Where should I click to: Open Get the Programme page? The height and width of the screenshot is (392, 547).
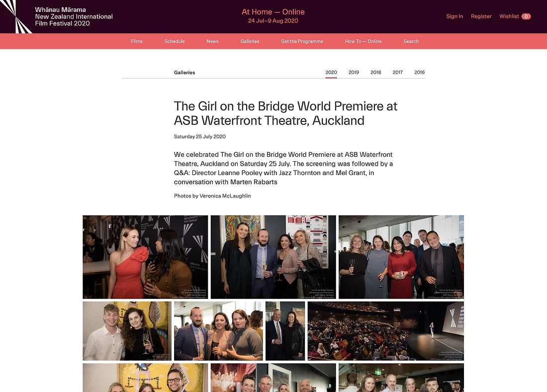tap(302, 41)
